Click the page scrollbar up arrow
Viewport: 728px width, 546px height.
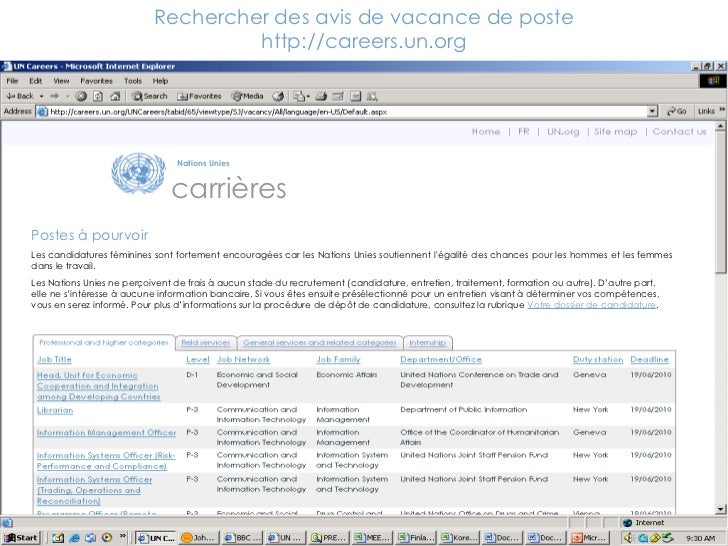pos(721,126)
